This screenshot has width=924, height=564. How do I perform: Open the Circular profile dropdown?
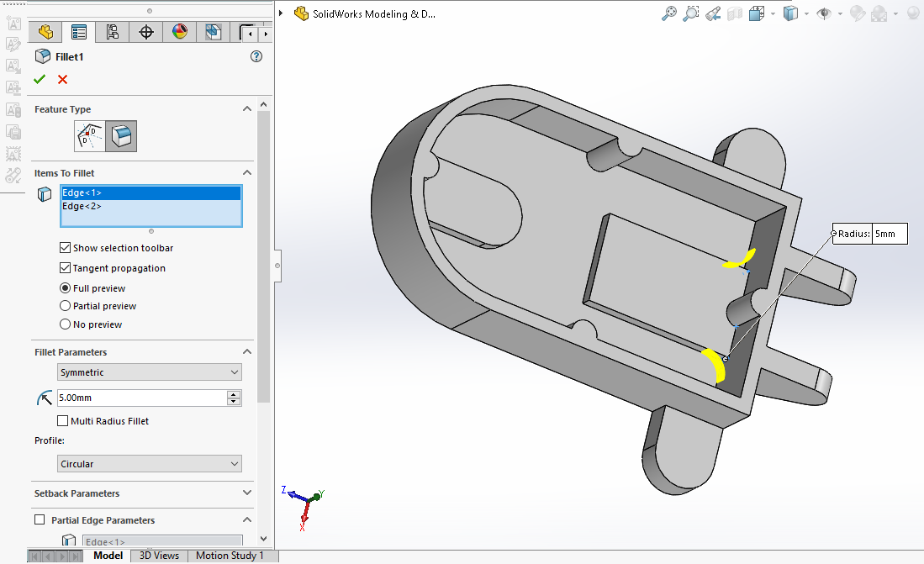coord(150,464)
